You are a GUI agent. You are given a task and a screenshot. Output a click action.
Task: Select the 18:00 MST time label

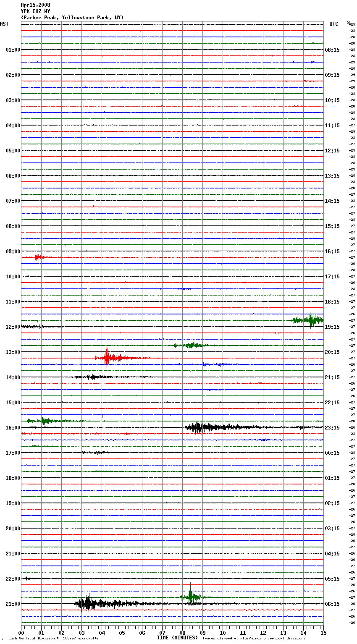[x=13, y=478]
